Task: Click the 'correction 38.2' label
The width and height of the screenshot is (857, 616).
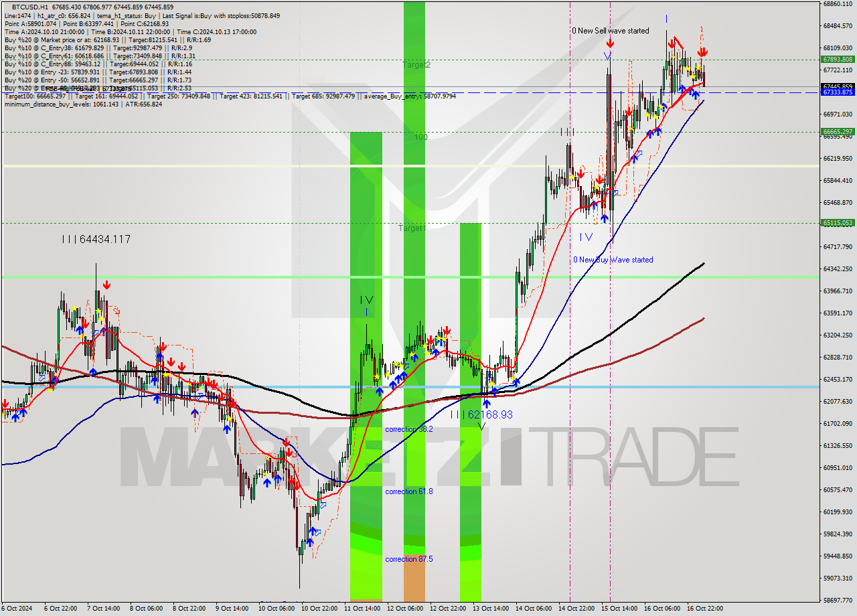Action: coord(408,429)
